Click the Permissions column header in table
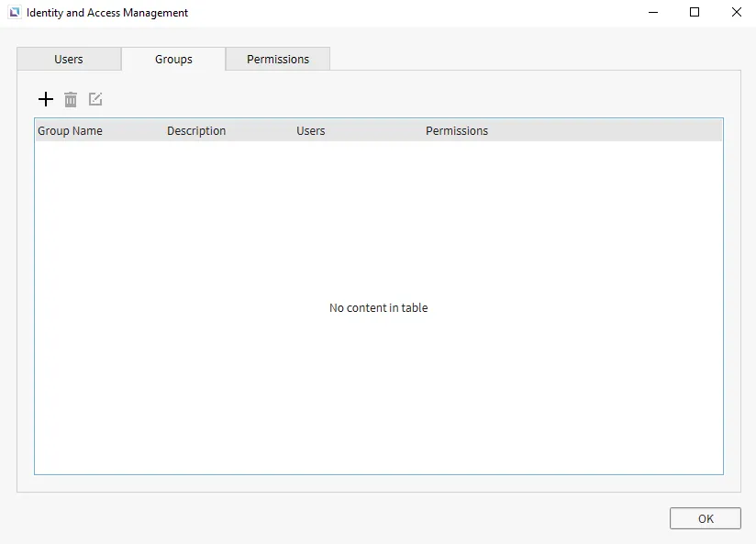This screenshot has height=544, width=756. coord(457,131)
